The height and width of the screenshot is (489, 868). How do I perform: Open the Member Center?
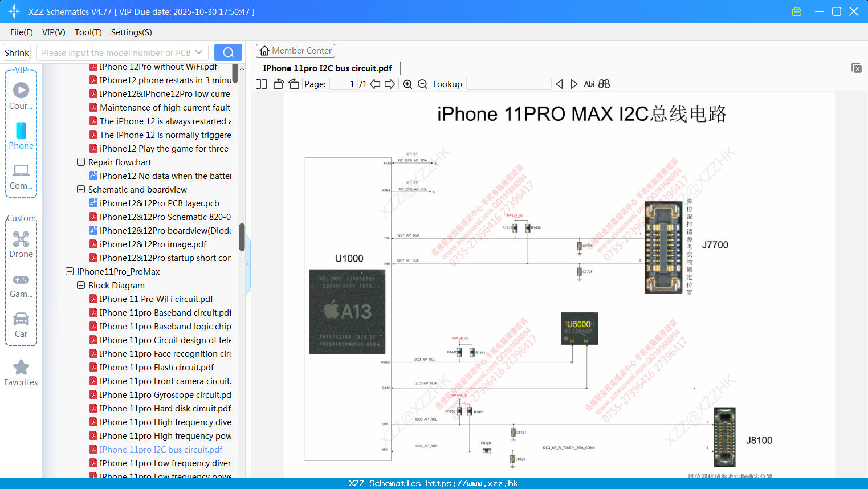pyautogui.click(x=295, y=51)
